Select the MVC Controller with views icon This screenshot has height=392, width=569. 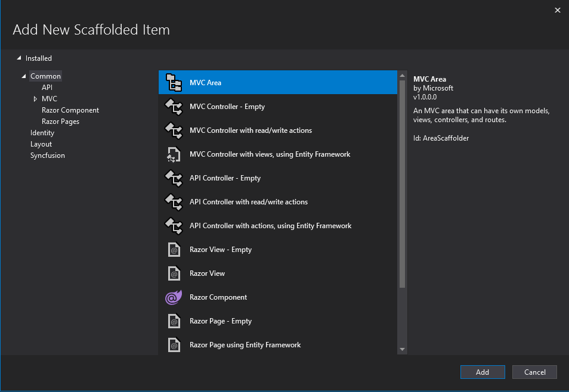tap(173, 154)
